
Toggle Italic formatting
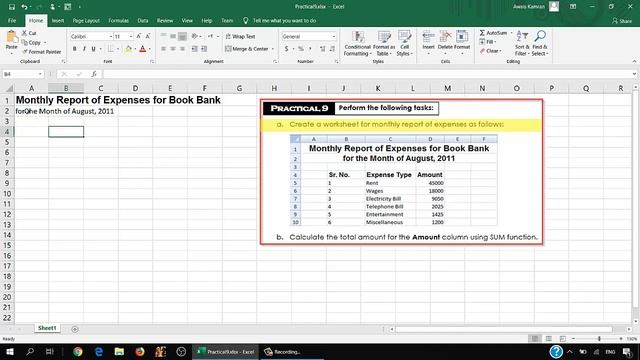(84, 49)
